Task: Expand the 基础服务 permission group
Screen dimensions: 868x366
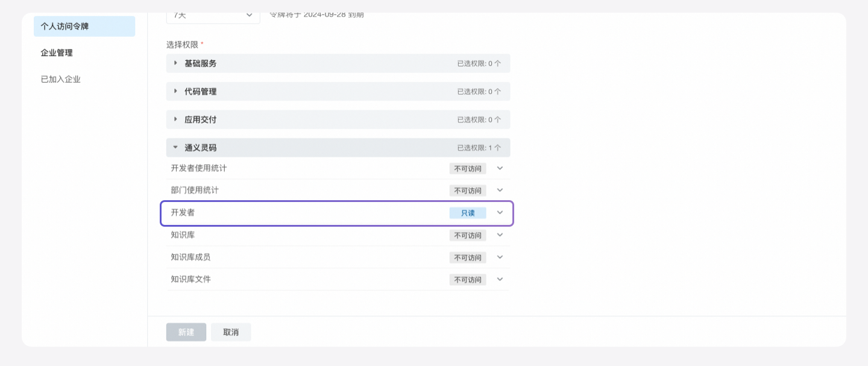Action: point(175,63)
